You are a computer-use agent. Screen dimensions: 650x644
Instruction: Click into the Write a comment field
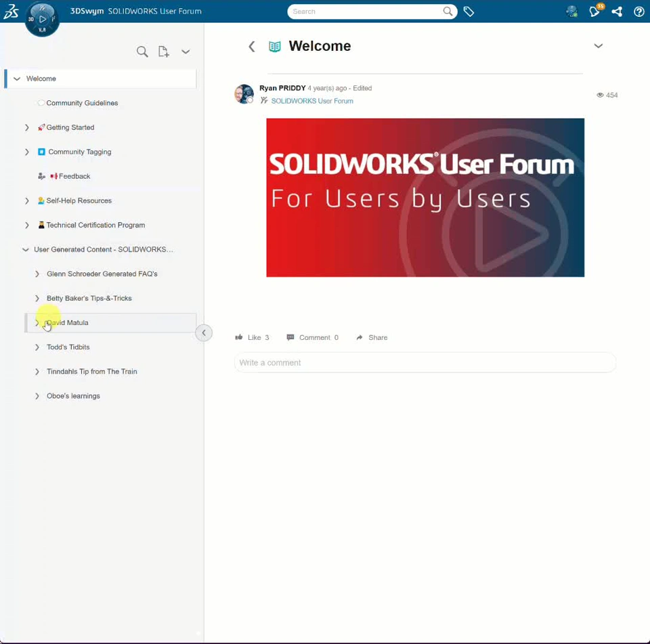(425, 362)
